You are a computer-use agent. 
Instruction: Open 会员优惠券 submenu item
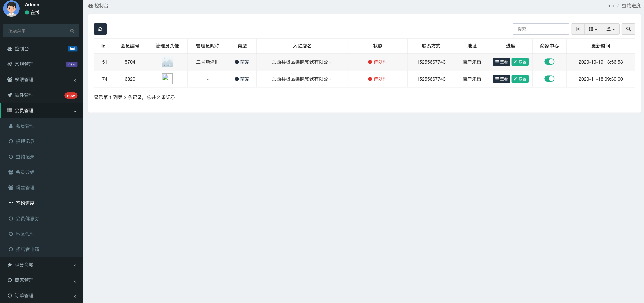pyautogui.click(x=41, y=218)
